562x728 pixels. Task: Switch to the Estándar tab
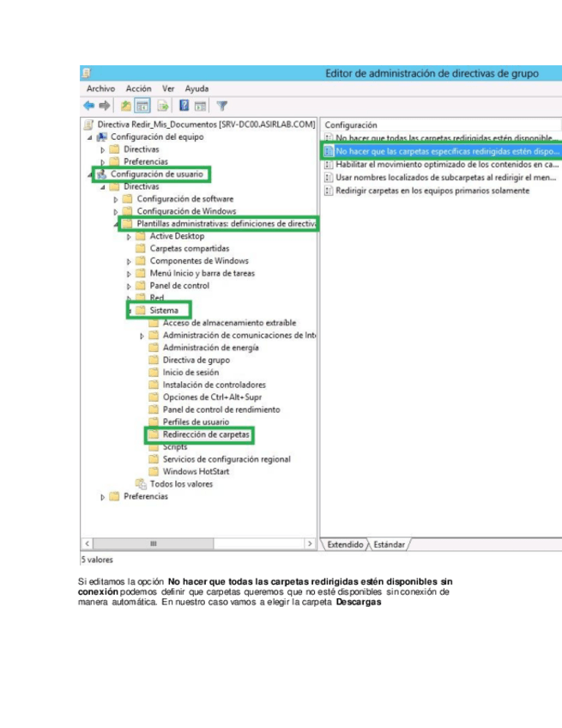pyautogui.click(x=389, y=544)
